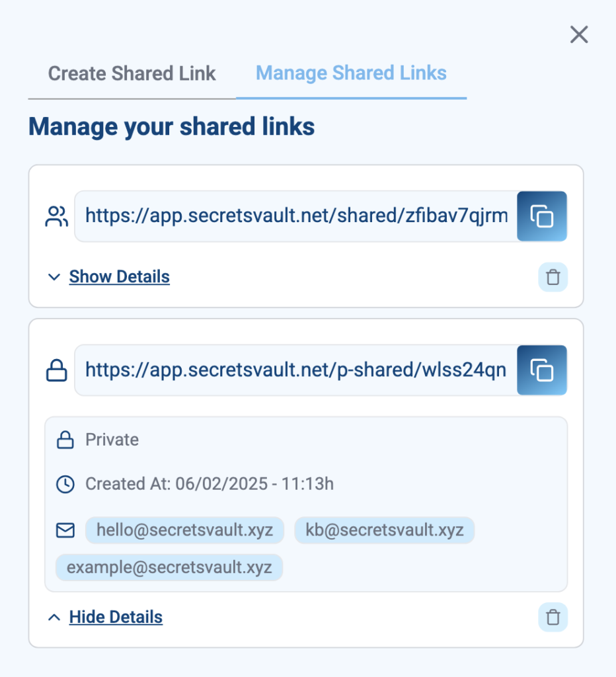Close the shared links dialog
Screen dimensions: 616x677
coord(579,34)
